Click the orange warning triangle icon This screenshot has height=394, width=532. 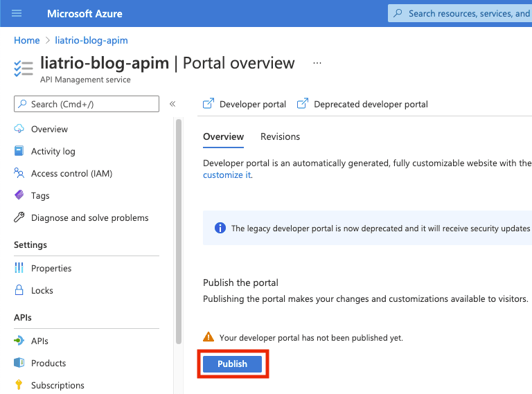tap(209, 337)
